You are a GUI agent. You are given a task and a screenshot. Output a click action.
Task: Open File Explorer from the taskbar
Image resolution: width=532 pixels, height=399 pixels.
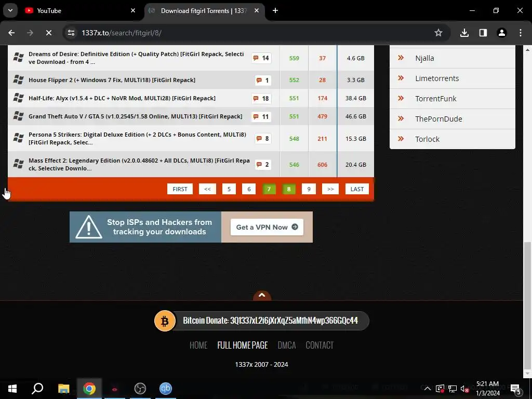[x=63, y=389]
